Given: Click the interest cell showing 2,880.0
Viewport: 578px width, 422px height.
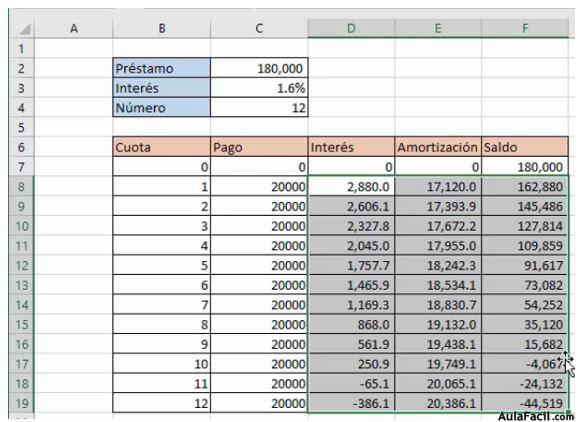Looking at the screenshot, I should [x=351, y=186].
